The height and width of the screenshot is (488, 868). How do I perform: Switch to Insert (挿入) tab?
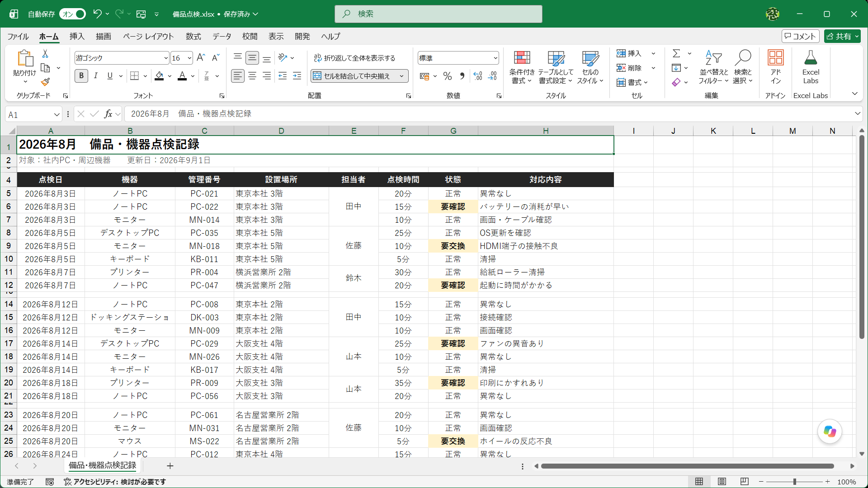[x=77, y=37]
